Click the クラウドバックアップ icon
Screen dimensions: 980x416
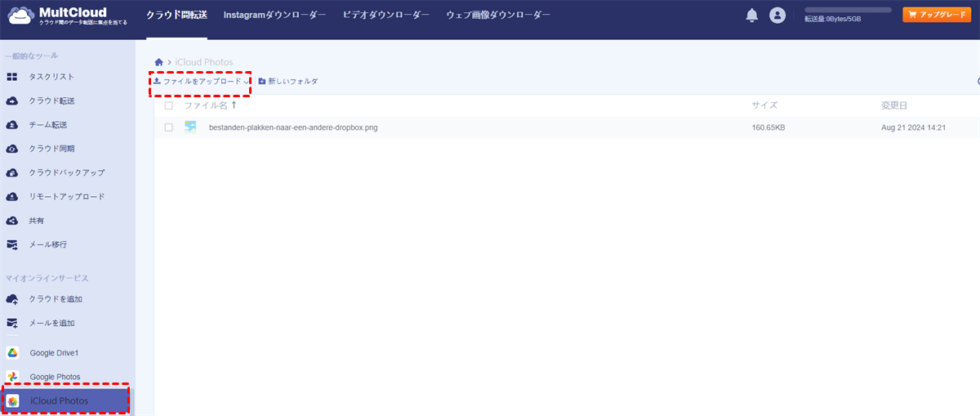tap(12, 172)
